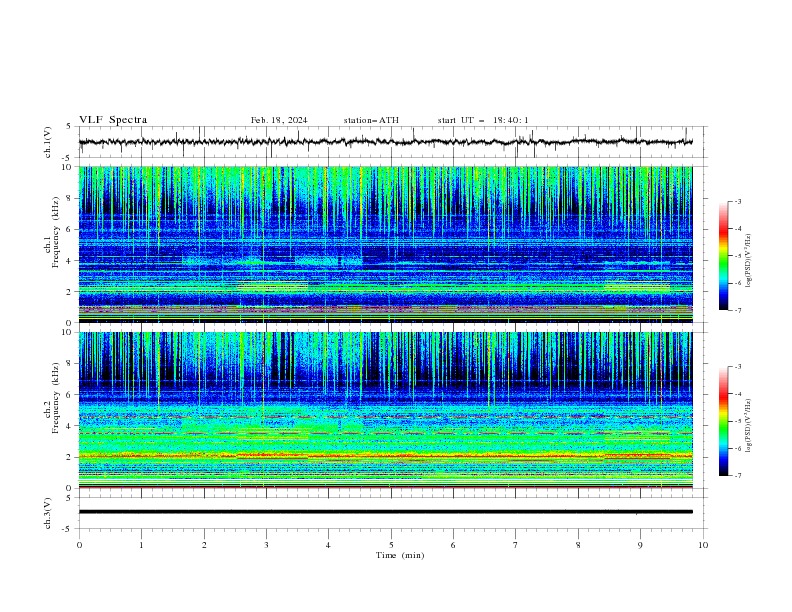Viewport: 792px width, 612px height.
Task: Click the "-7" label on ch.1 colorbar
Action: 738,310
